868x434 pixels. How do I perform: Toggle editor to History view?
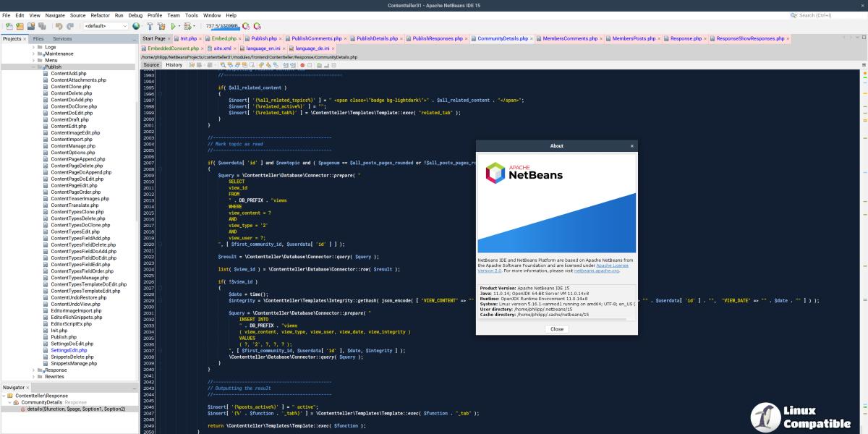(x=174, y=65)
